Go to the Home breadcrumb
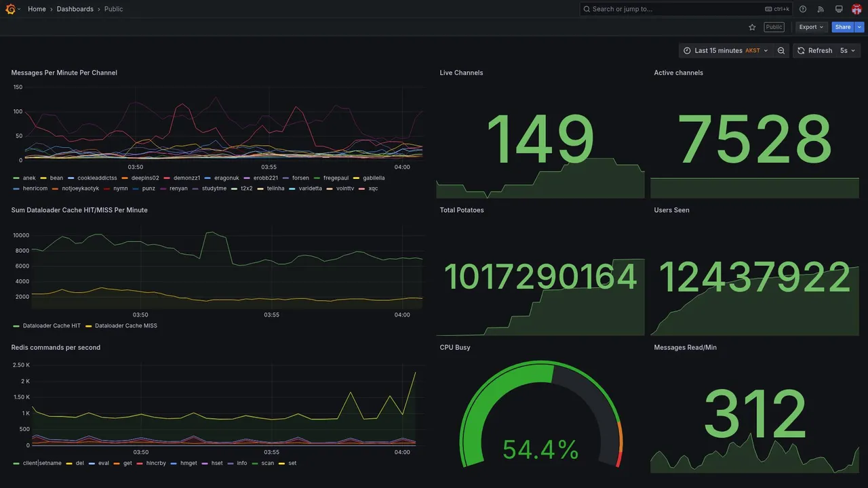Screen dimensions: 868x488 click(x=37, y=9)
